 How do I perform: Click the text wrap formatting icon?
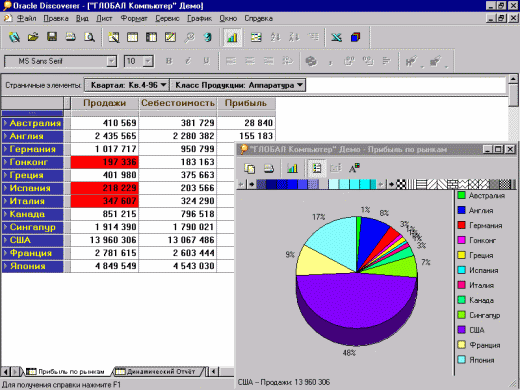point(287,61)
